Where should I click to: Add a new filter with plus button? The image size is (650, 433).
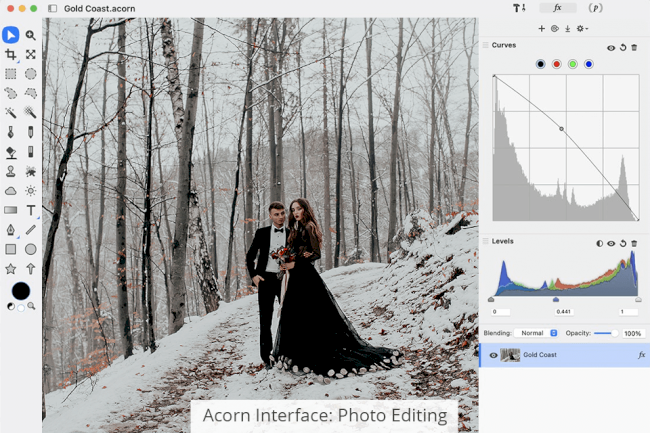(541, 29)
